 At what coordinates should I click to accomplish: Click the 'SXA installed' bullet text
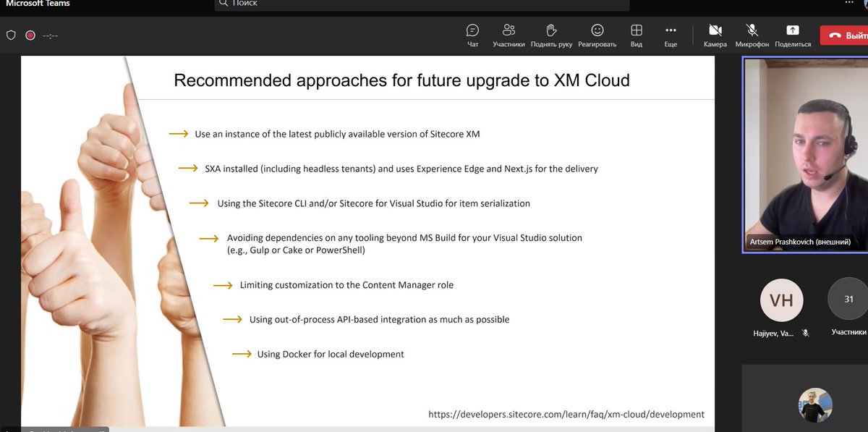click(401, 169)
